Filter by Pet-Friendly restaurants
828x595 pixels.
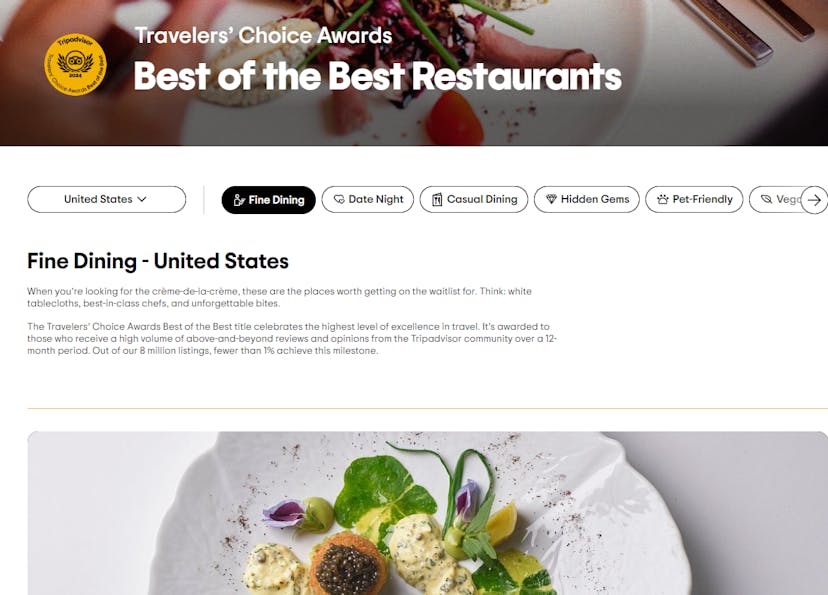tap(694, 200)
